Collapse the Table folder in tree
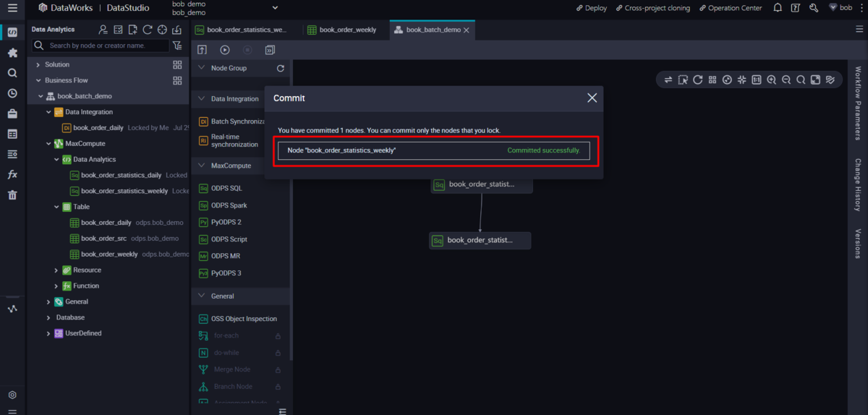Screen dimensions: 868x415 click(56, 207)
